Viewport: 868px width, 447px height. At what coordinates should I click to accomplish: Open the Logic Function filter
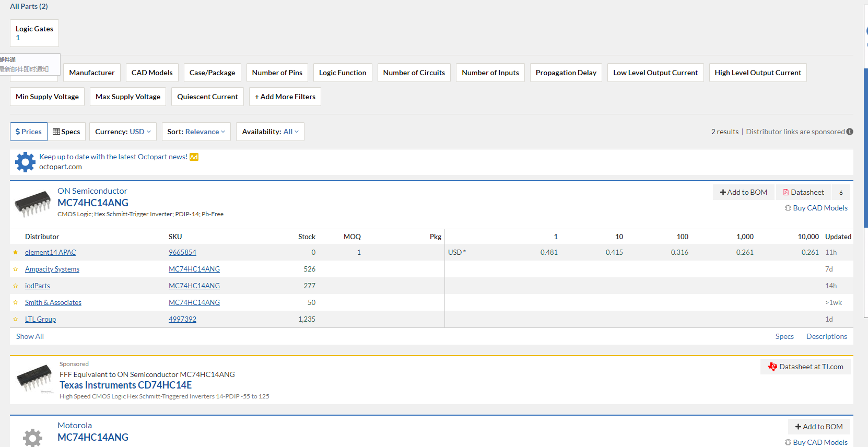pyautogui.click(x=343, y=73)
